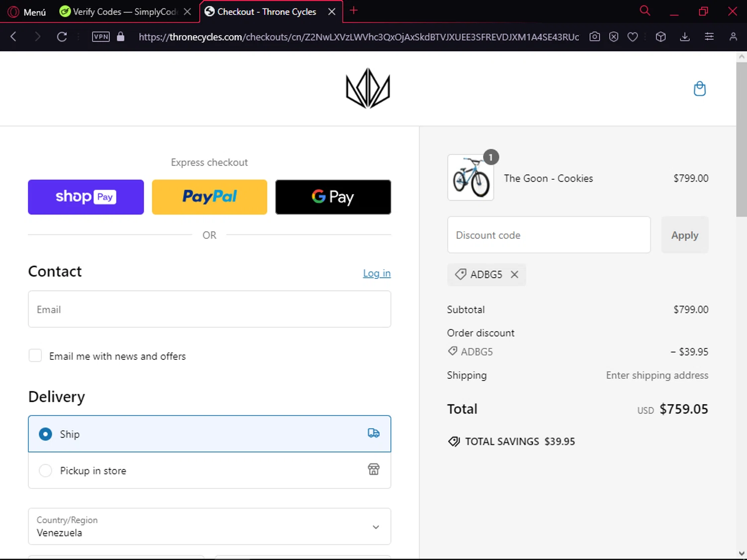Toggle the VPN badge
Screen dimensions: 747x560
tap(101, 36)
